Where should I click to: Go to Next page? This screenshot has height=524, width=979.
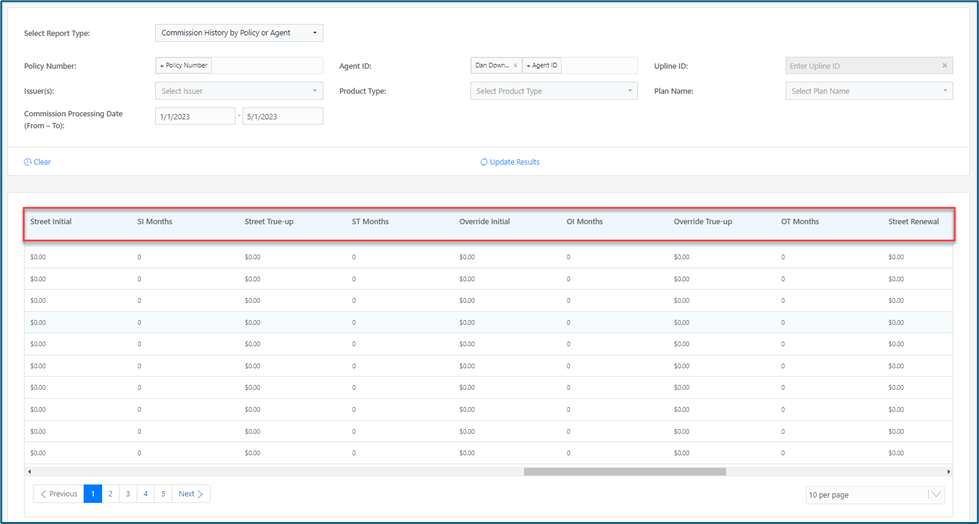coord(191,494)
